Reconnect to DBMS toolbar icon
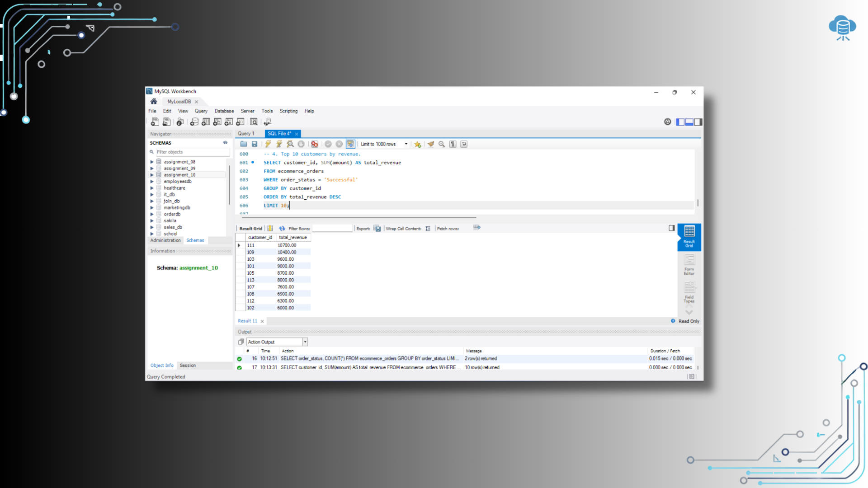Image resolution: width=868 pixels, height=488 pixels. [x=268, y=122]
